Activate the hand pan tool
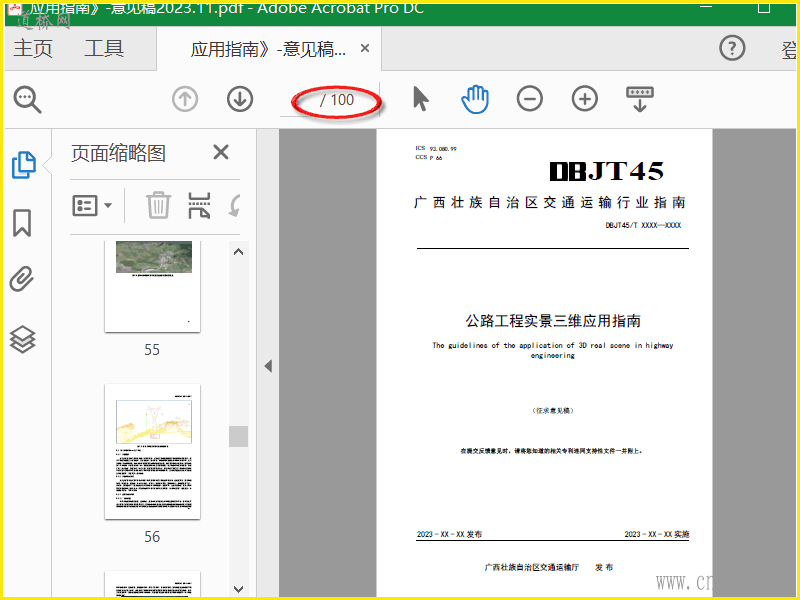Image resolution: width=800 pixels, height=600 pixels. 475,99
